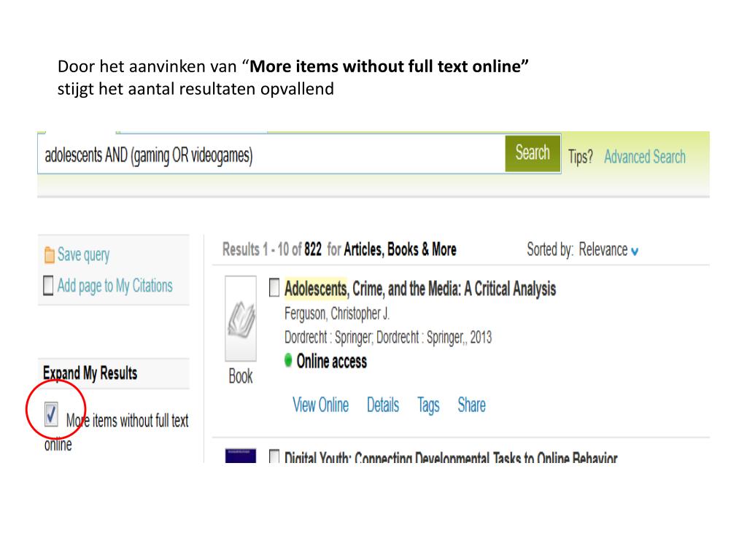Open the Tags tab

tap(428, 405)
